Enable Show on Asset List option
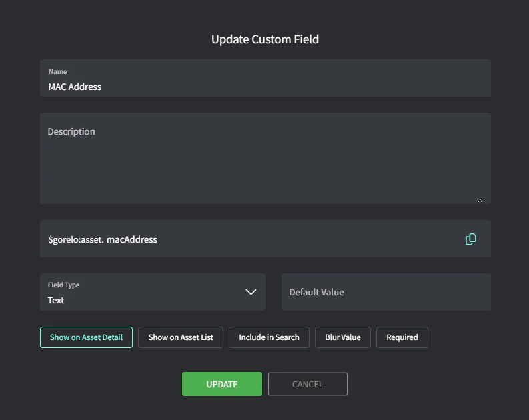The height and width of the screenshot is (420, 529). point(181,337)
